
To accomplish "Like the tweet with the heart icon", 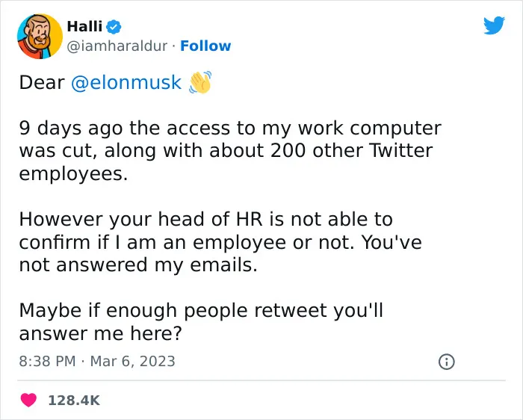I will tap(28, 400).
